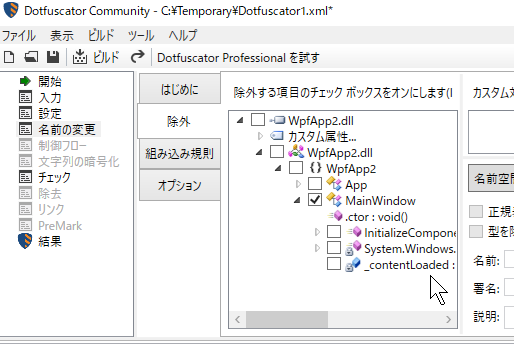Click the assembly icon next to top WpfApp2.dll

277,120
